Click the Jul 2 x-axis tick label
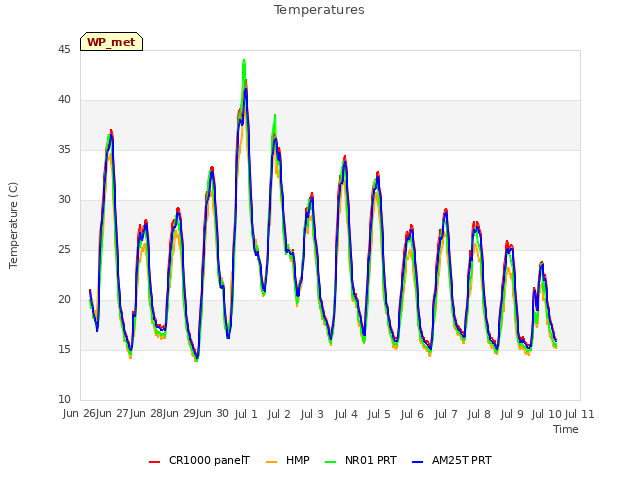The width and height of the screenshot is (640, 480). (x=279, y=414)
